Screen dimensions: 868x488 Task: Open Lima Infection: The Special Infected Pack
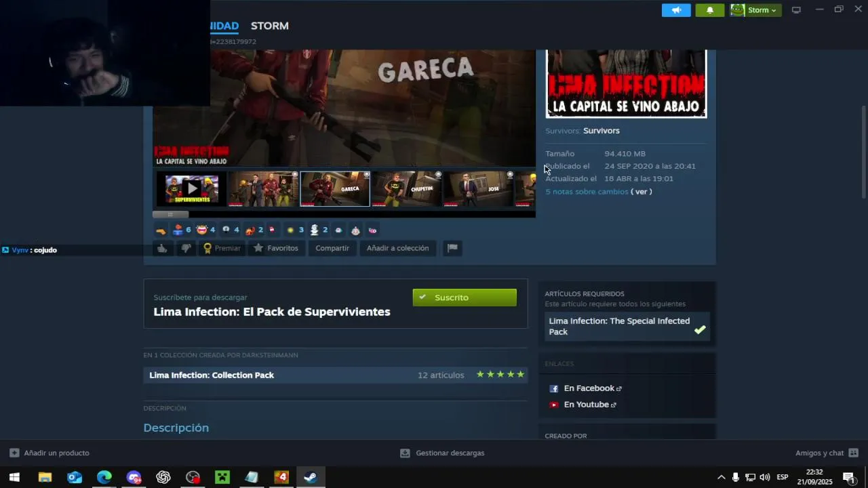(x=627, y=327)
